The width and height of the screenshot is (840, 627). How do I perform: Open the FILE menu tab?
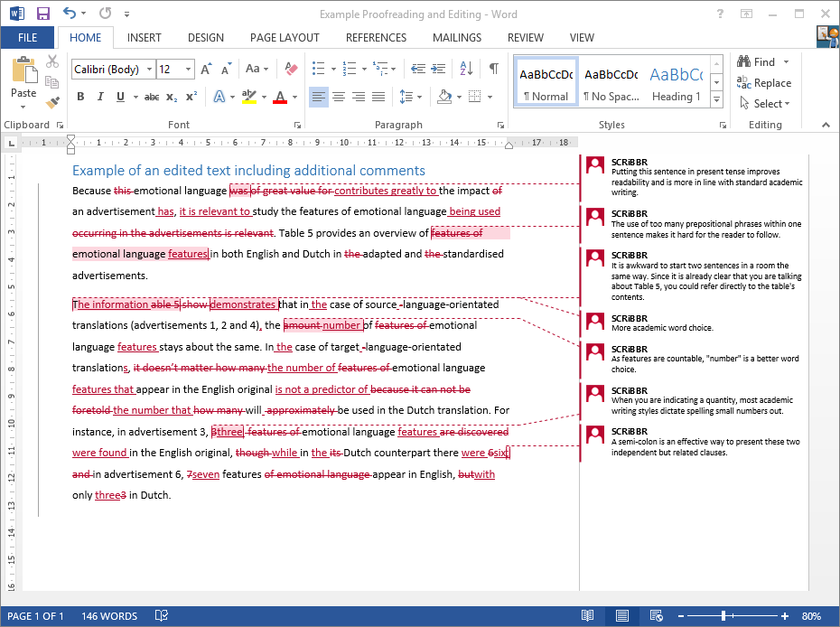click(x=27, y=38)
